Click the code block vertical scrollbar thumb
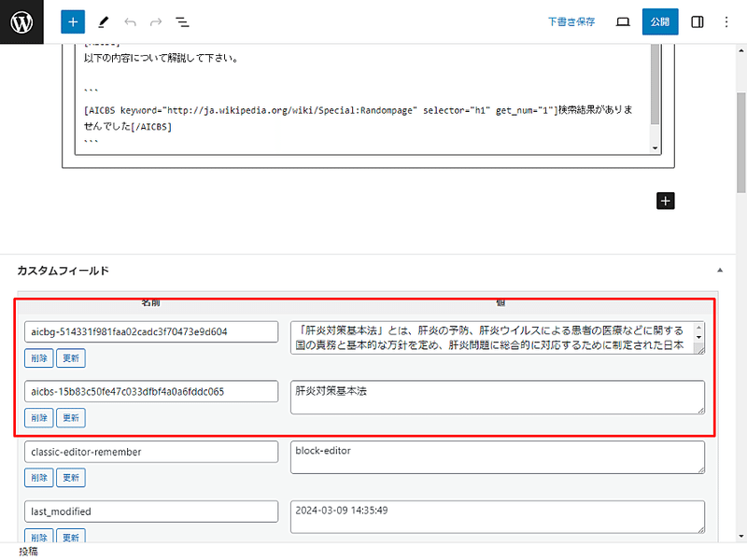The image size is (747, 560). pos(655,85)
